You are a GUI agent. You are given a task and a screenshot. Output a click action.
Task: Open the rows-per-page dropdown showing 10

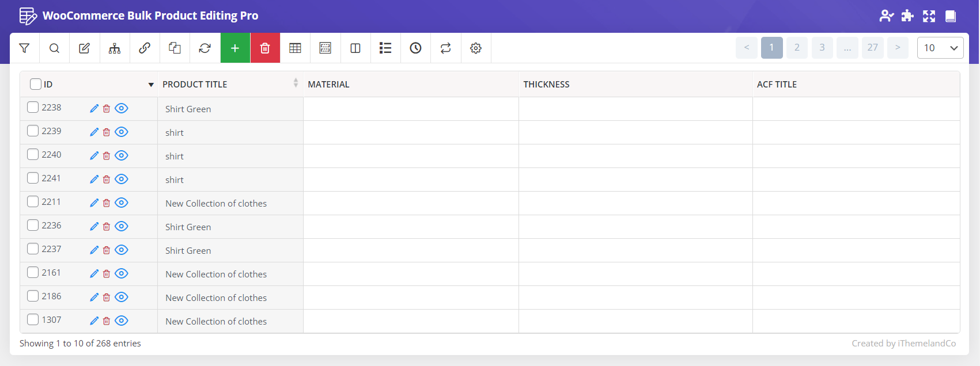pyautogui.click(x=940, y=48)
